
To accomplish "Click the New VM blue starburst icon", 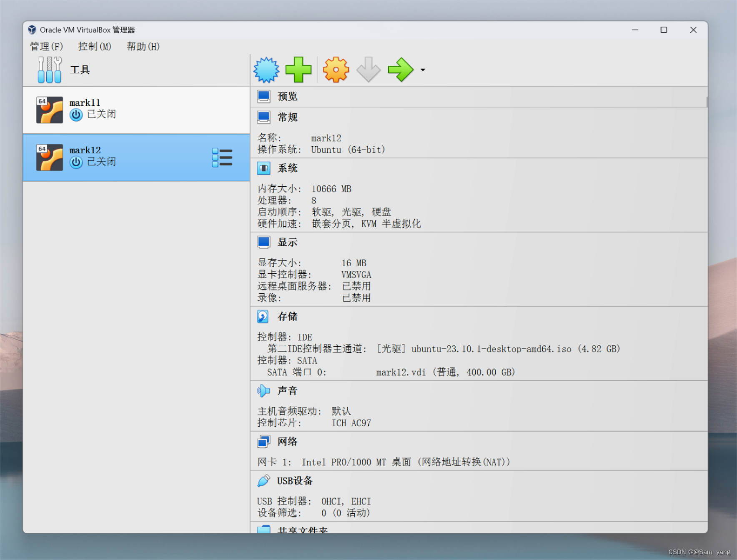I will pyautogui.click(x=266, y=70).
